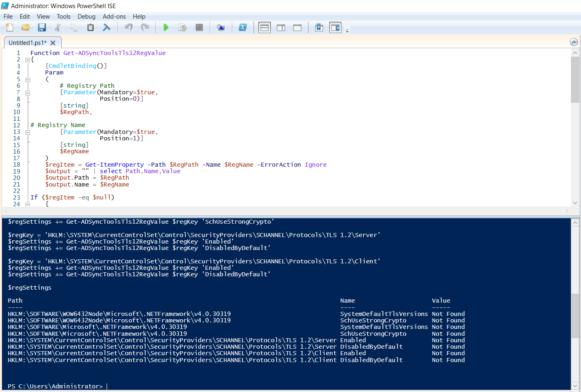Open the Edit menu

[25, 17]
